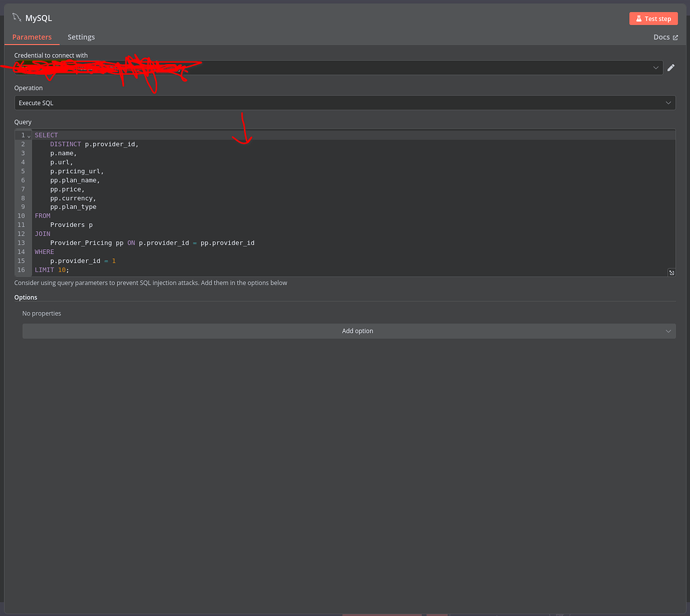
Task: Collapse the SELECT block with line 1 fold chevron
Action: 29,135
